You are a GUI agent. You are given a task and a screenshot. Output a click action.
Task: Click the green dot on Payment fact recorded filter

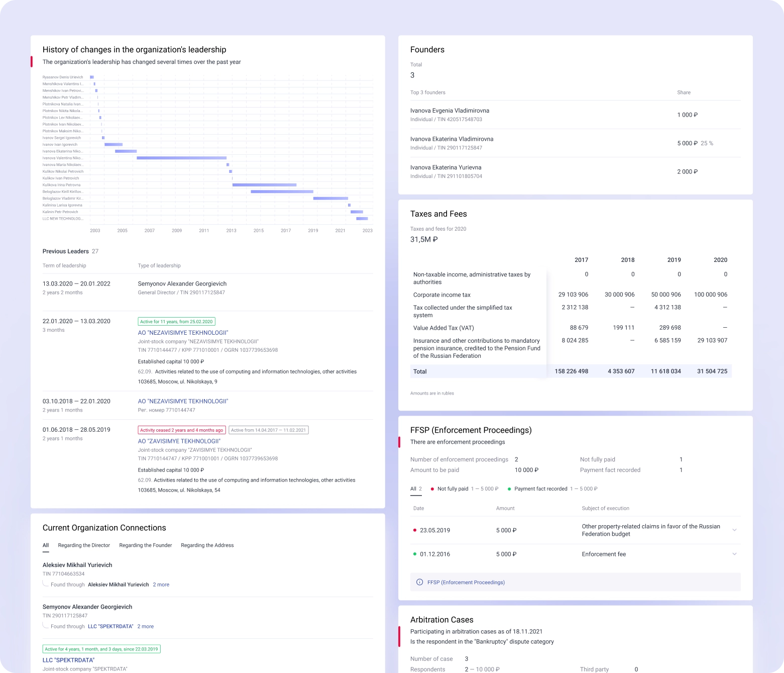[510, 489]
